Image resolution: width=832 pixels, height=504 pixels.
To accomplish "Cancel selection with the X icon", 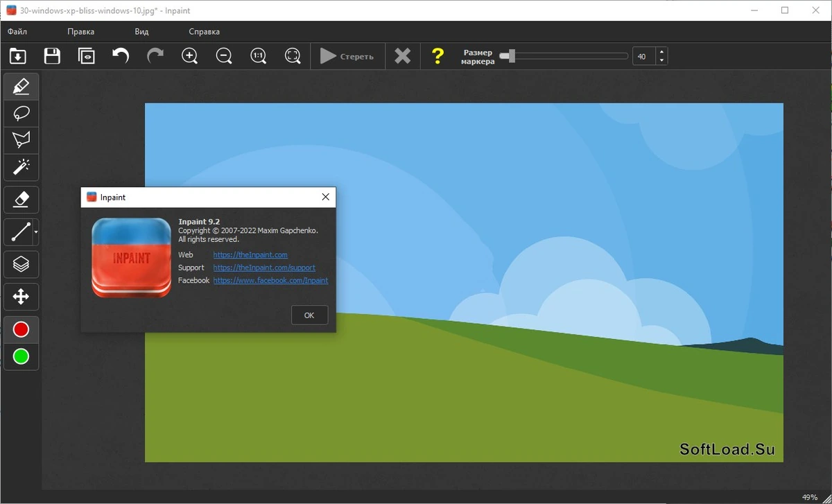I will pyautogui.click(x=402, y=56).
